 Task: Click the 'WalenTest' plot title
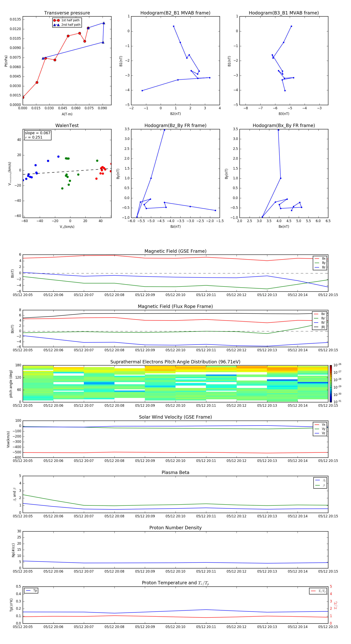(67, 125)
